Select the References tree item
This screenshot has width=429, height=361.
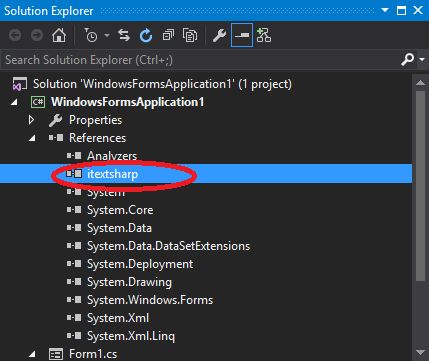pyautogui.click(x=97, y=138)
